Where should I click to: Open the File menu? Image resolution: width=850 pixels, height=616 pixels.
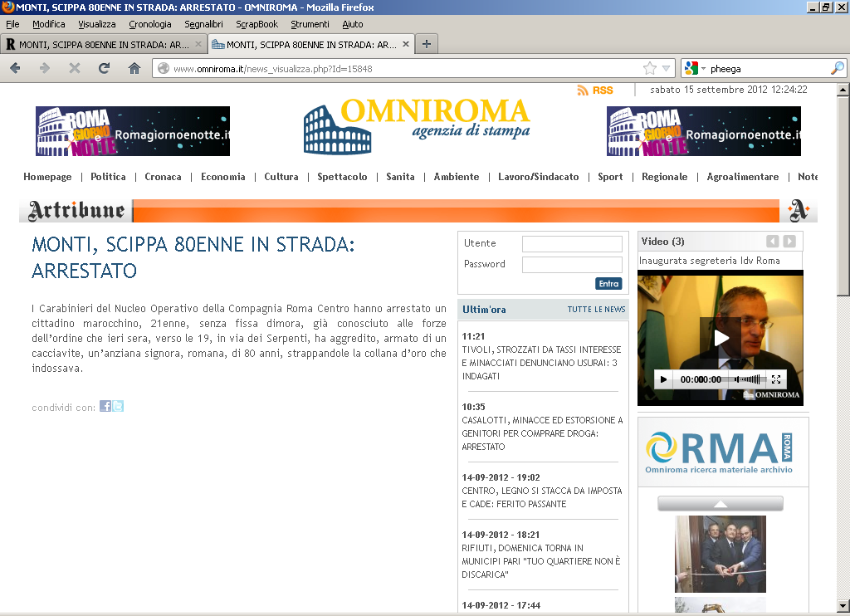point(12,24)
